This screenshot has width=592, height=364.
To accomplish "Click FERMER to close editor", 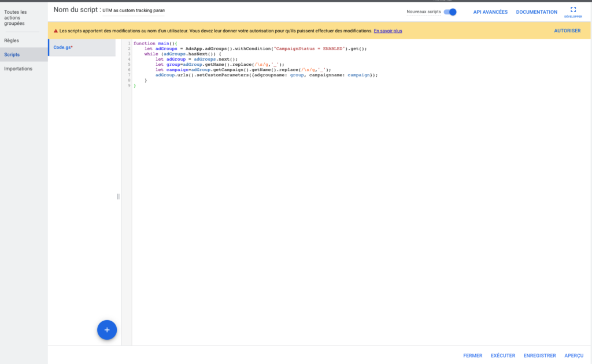I will click(x=473, y=356).
